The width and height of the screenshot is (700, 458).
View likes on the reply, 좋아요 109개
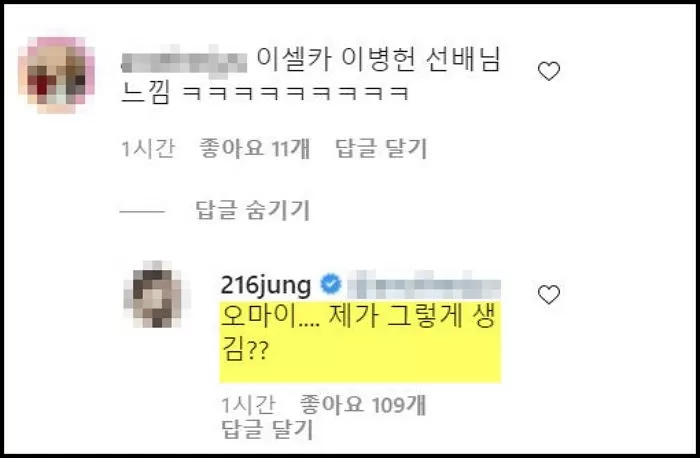(362, 405)
